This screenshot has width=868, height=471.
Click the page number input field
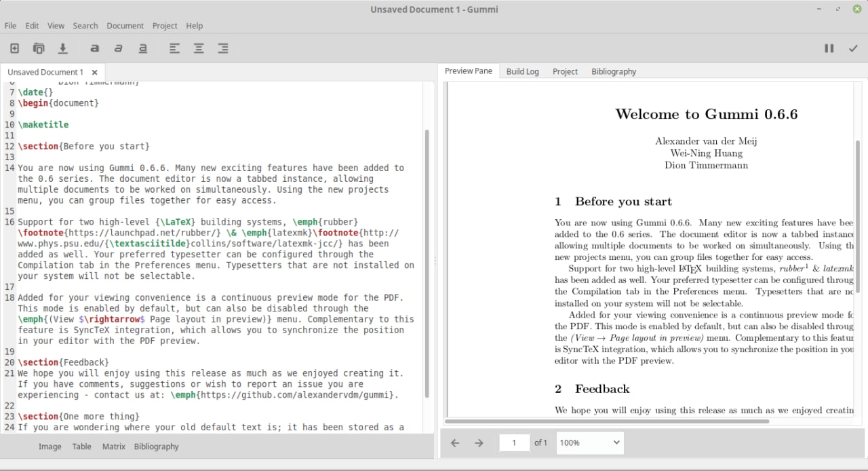(515, 442)
